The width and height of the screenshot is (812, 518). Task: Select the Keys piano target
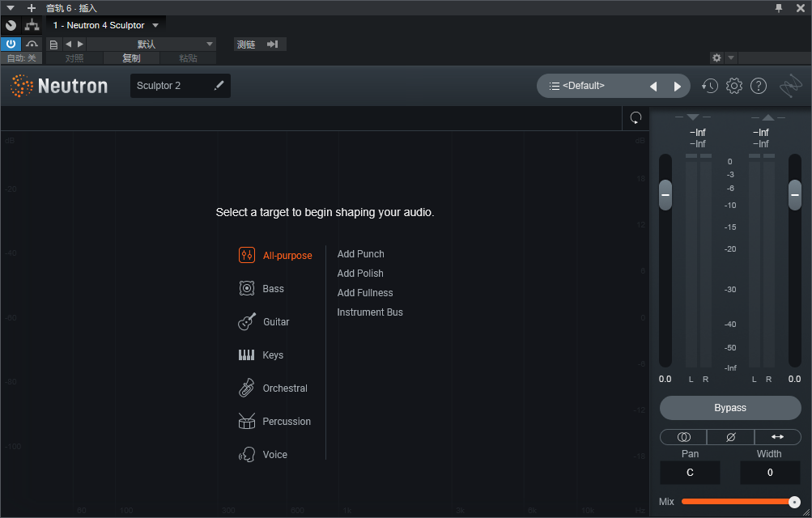(272, 355)
